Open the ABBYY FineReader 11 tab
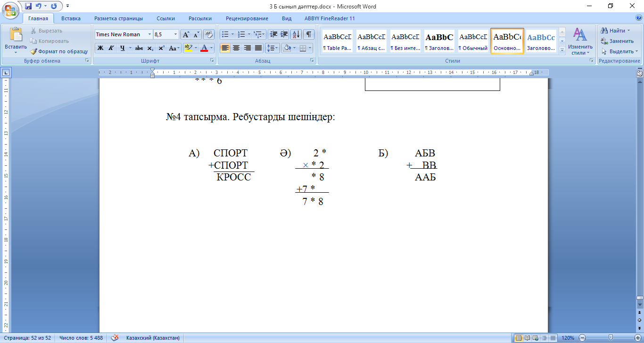Screen dimensions: 644x343 330,18
